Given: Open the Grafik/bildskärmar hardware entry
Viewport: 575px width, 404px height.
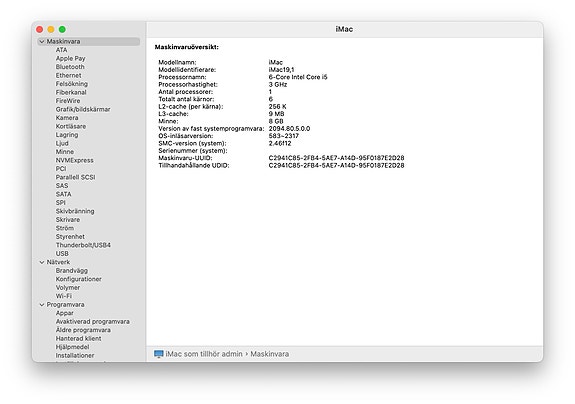Looking at the screenshot, I should point(83,109).
